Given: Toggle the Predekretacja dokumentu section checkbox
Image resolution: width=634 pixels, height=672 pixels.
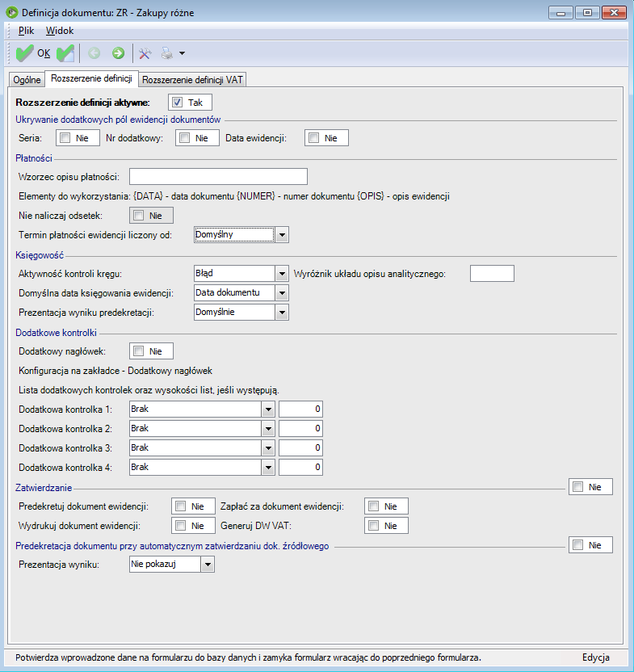Looking at the screenshot, I should pyautogui.click(x=577, y=545).
